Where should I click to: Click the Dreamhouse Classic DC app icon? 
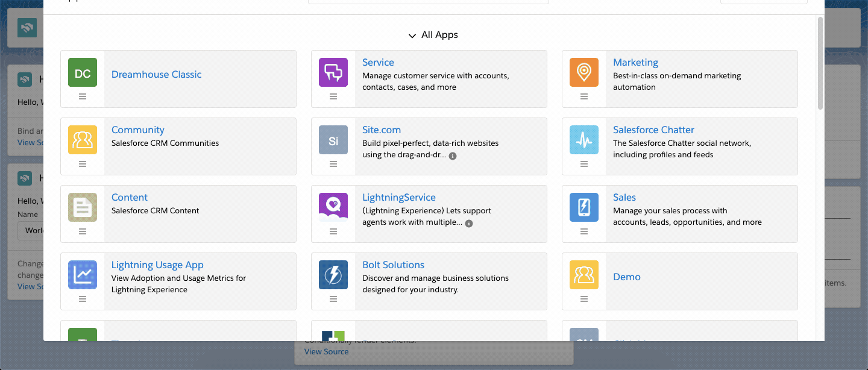[83, 73]
